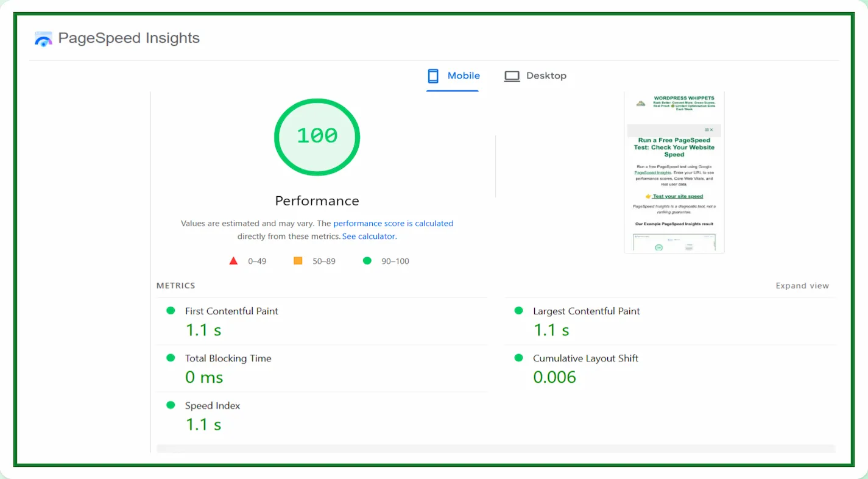Click green dot beside First Contentful Paint
868x479 pixels.
tap(171, 311)
